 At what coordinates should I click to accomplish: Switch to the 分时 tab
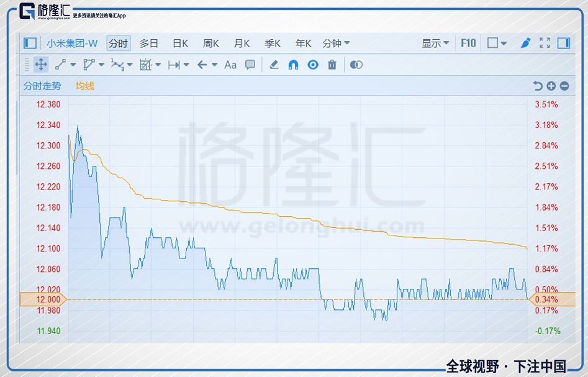click(x=119, y=43)
